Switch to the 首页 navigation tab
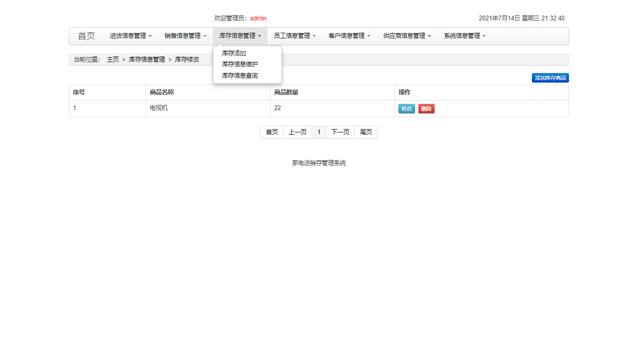Viewport: 625px width, 364px height. click(86, 36)
